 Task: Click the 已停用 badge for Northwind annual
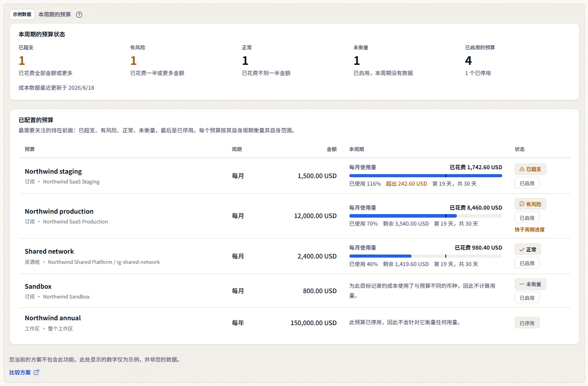tap(527, 323)
